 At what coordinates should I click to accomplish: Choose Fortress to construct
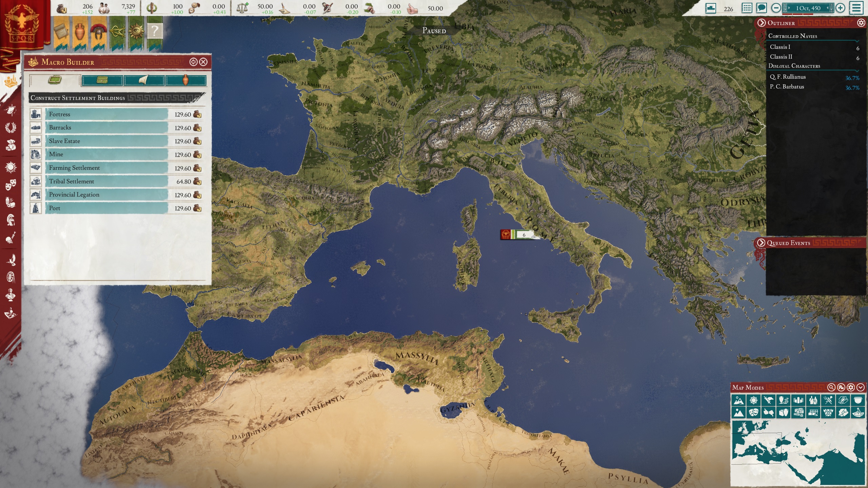116,114
